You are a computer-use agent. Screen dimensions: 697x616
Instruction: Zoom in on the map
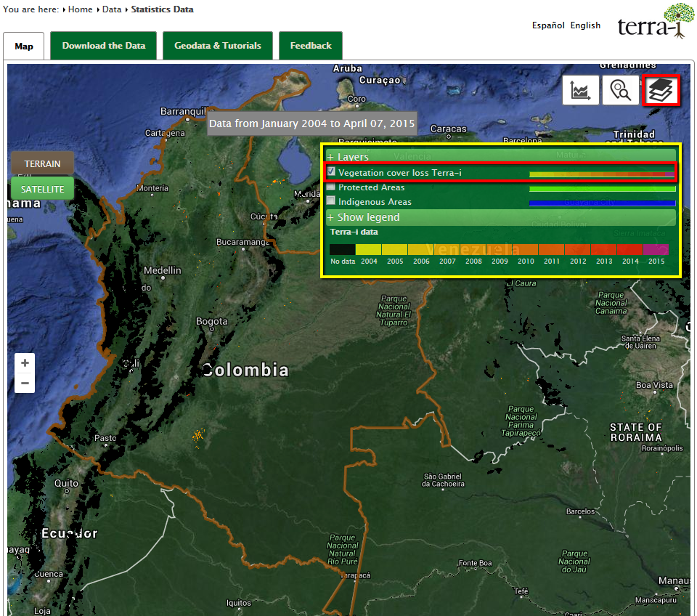(25, 363)
